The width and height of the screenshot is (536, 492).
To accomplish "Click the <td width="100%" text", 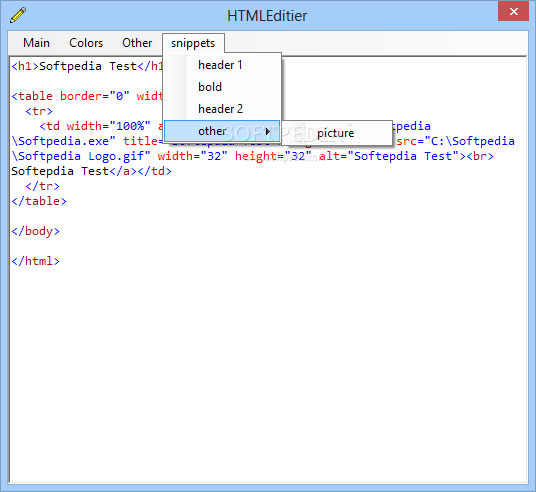I will coord(95,126).
